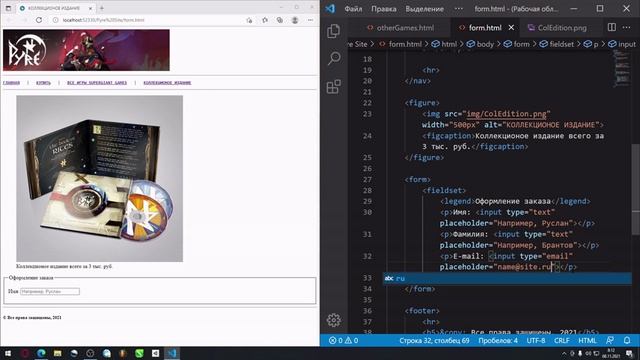
Task: Change end of line sequence CRLF
Action: pos(562,340)
